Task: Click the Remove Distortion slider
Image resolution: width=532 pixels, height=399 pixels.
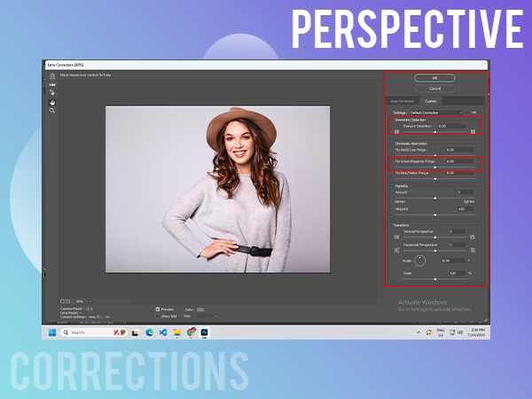Action: [x=435, y=132]
